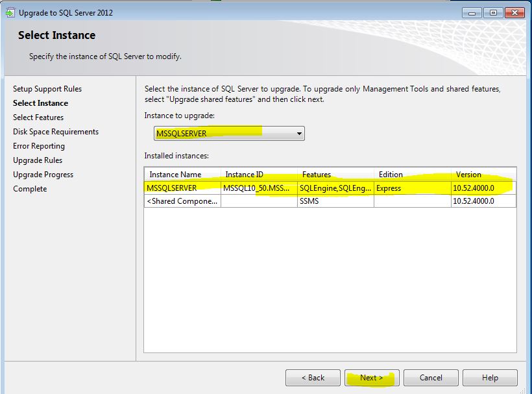Maximize the Upgrade to SQL Server window
Image resolution: width=532 pixels, height=394 pixels.
493,13
